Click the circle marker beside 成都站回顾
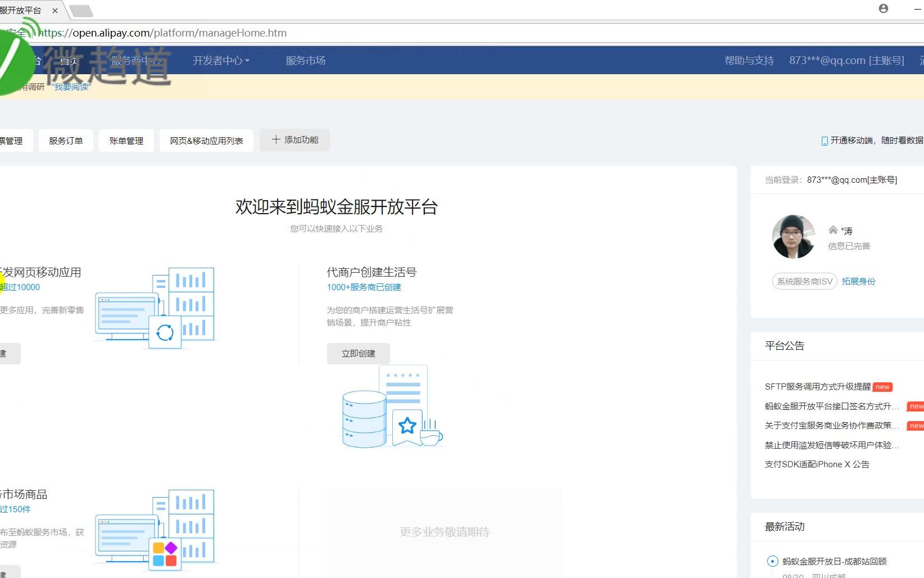 point(772,561)
